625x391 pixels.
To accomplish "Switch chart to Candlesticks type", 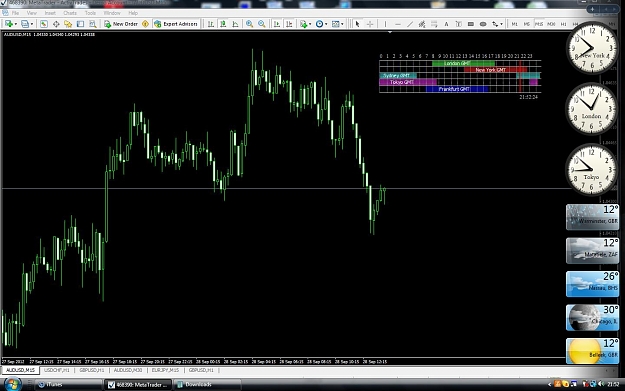I will coord(223,24).
